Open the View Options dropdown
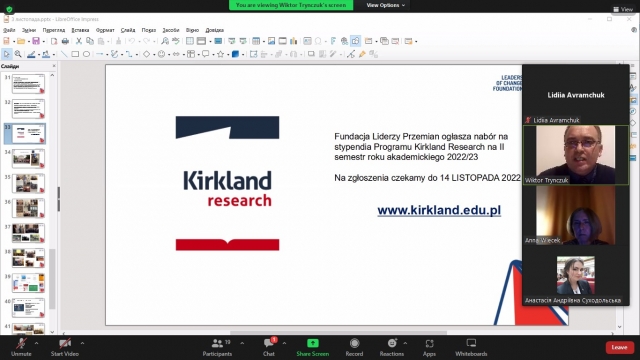Viewport: 640px width, 360px height. [x=386, y=5]
